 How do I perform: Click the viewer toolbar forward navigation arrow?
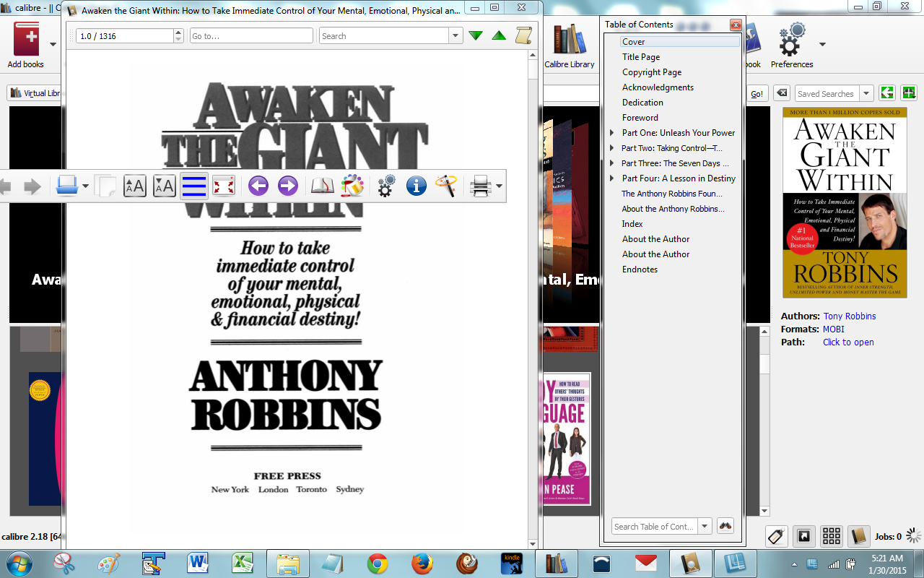pos(32,187)
